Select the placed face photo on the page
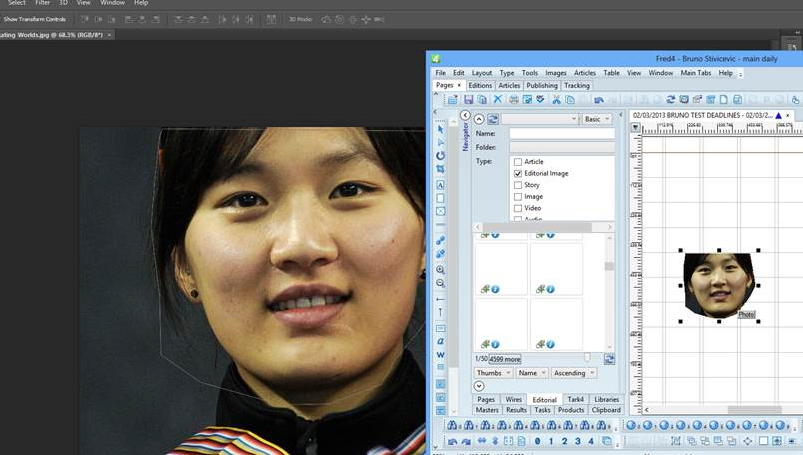The height and width of the screenshot is (455, 803). pos(719,285)
